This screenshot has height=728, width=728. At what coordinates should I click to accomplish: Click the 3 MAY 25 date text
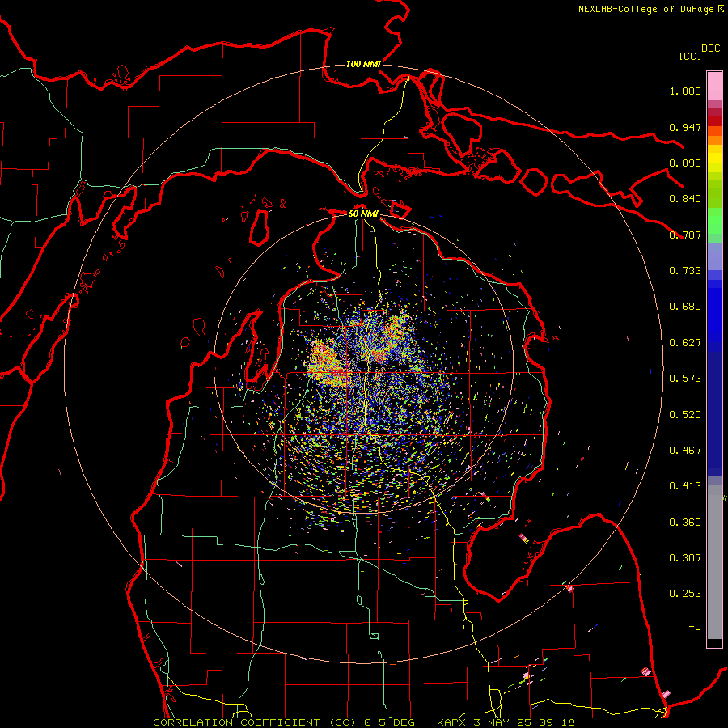tap(504, 722)
